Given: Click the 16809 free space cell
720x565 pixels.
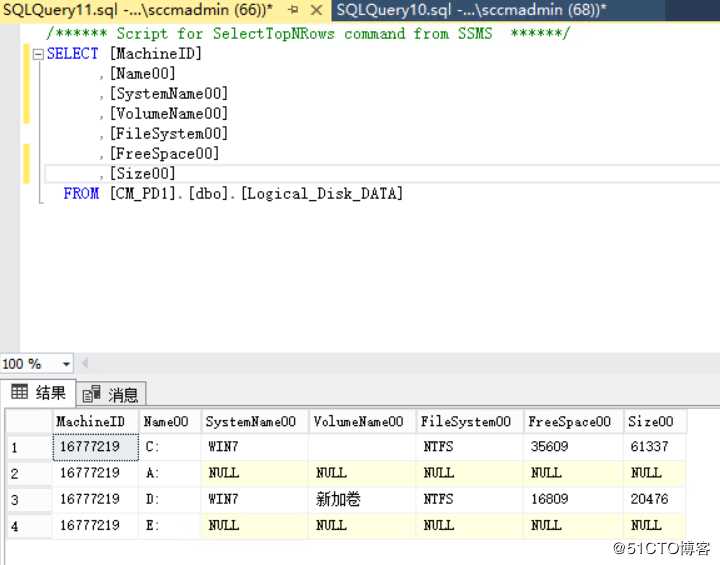Looking at the screenshot, I should point(574,500).
